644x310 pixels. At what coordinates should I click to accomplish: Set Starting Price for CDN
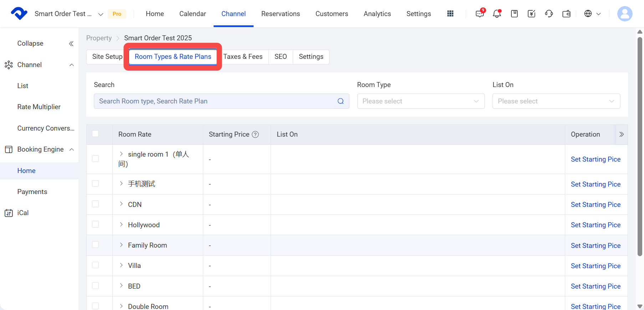(x=596, y=204)
